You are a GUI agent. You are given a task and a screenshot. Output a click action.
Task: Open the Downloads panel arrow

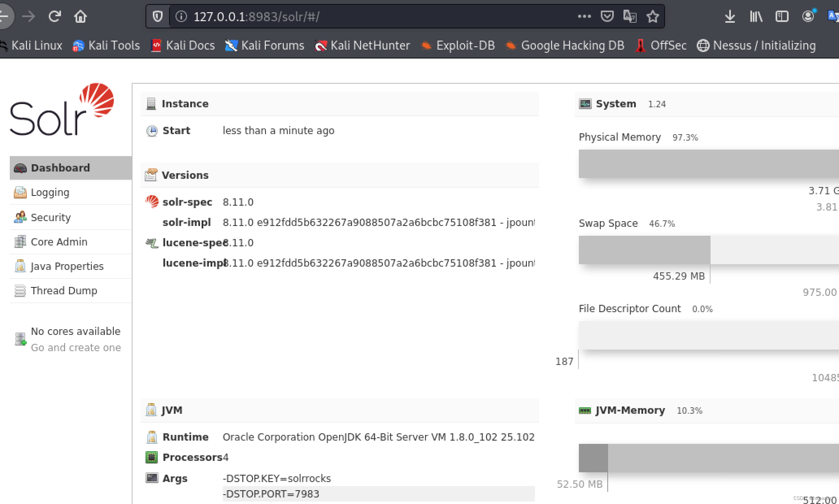(x=730, y=17)
